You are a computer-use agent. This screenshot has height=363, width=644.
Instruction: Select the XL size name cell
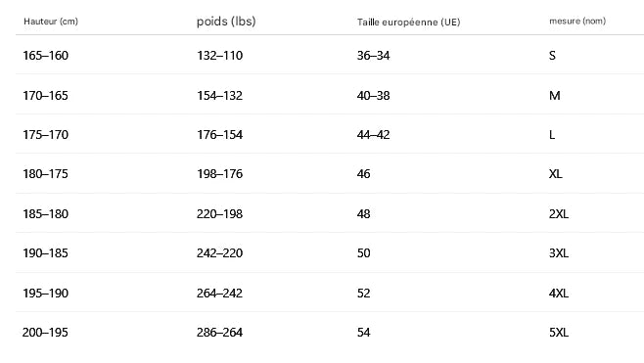556,174
